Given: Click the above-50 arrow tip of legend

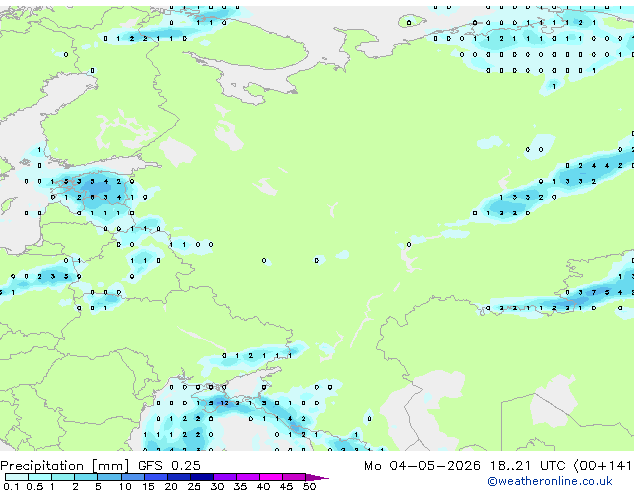Looking at the screenshot, I should click(x=317, y=478).
